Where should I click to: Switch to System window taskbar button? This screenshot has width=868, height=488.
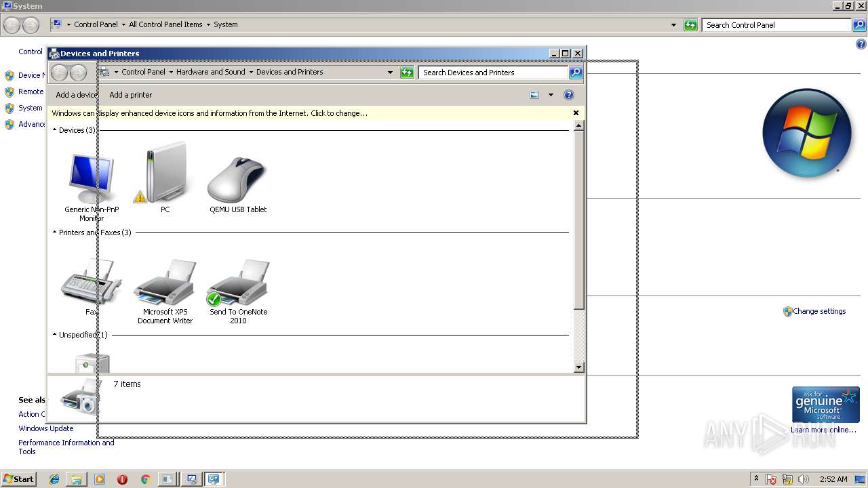point(191,479)
